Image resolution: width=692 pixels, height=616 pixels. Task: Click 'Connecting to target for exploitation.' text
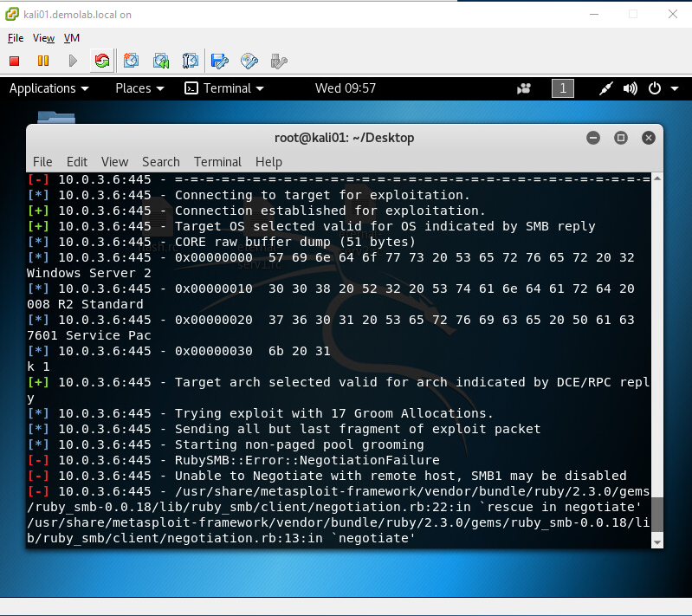point(322,195)
